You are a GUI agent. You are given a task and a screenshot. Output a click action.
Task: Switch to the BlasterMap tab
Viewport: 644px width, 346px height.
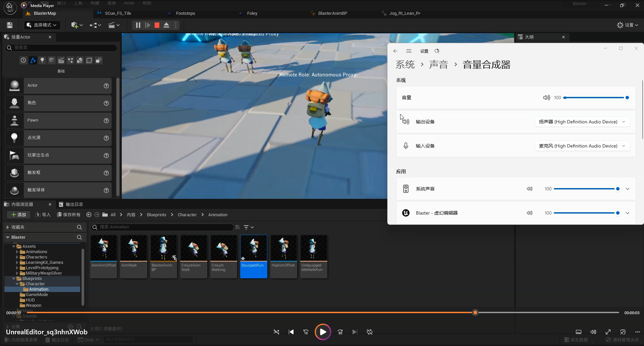coord(45,13)
